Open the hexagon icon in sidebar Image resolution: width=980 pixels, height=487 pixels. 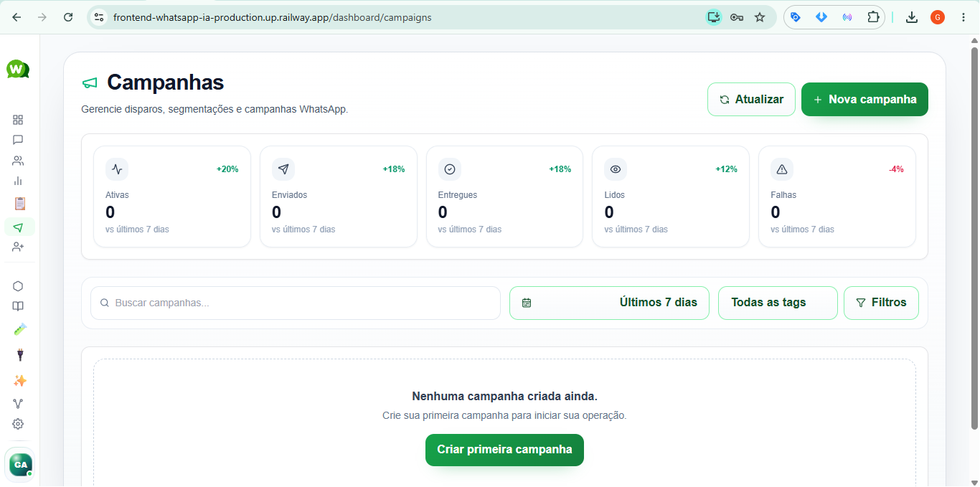click(18, 286)
